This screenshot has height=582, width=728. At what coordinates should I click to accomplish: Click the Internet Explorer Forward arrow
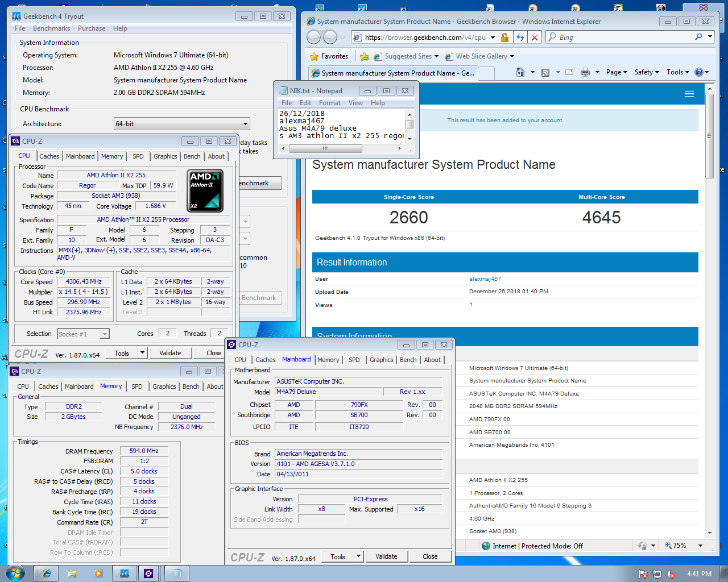click(x=330, y=38)
